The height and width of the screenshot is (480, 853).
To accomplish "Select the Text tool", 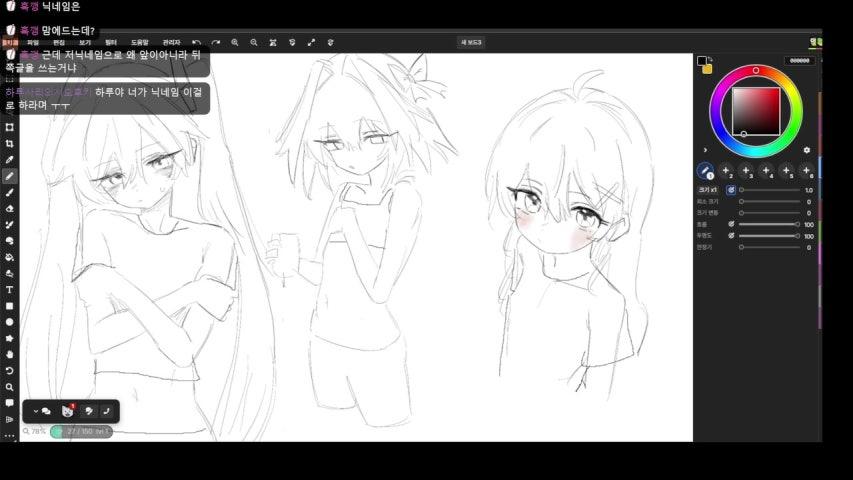I will [9, 290].
